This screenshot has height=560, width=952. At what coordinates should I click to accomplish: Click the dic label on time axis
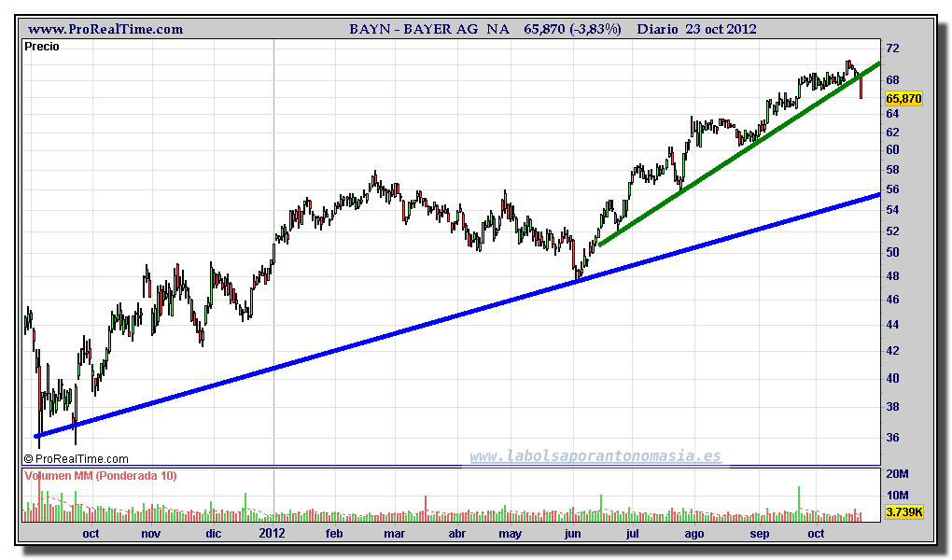pyautogui.click(x=213, y=534)
